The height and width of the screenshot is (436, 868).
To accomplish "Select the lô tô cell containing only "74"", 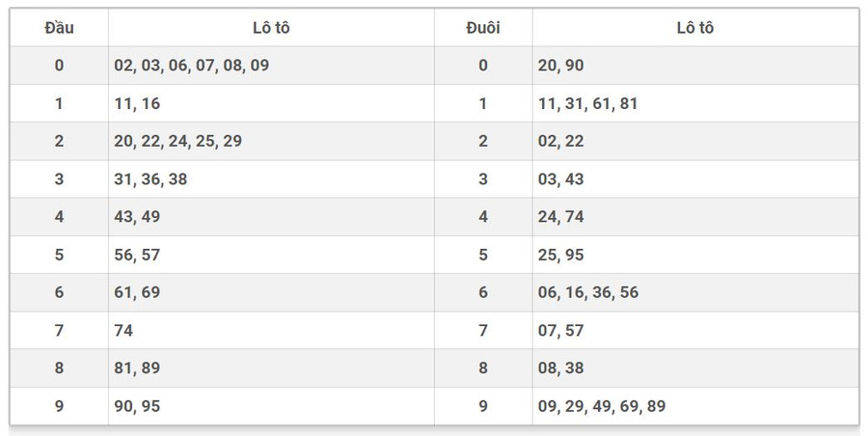I will click(123, 330).
